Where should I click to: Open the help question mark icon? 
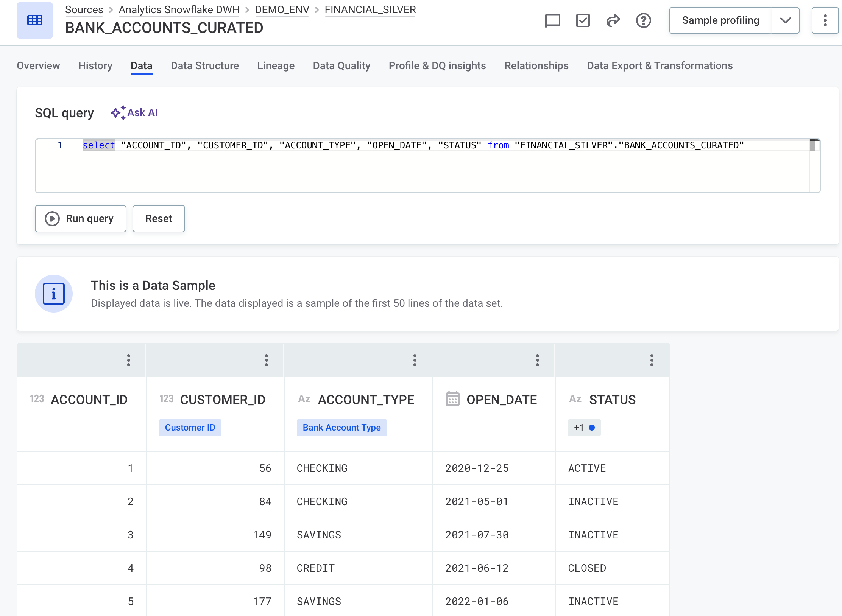[643, 20]
